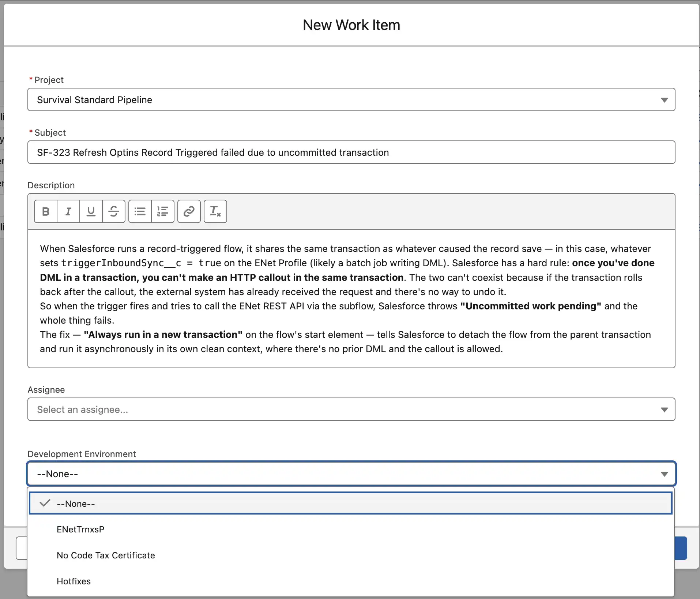Remove formatting from selected text
This screenshot has height=599, width=700.
tap(215, 211)
